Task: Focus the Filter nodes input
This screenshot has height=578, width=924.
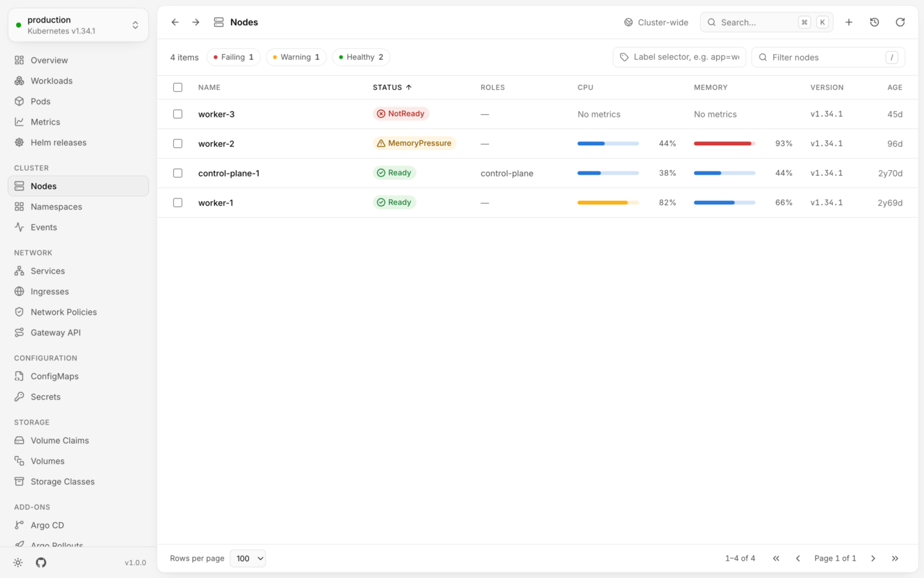Action: (x=828, y=57)
